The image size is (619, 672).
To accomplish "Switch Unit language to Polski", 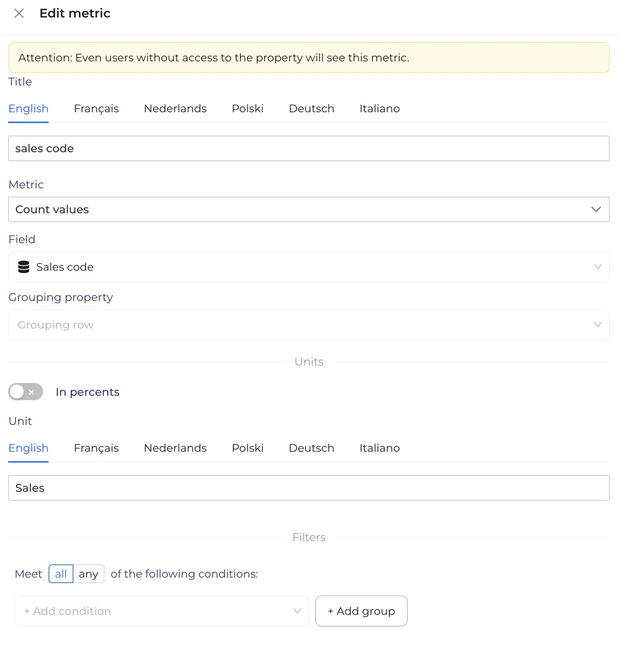I will click(248, 448).
